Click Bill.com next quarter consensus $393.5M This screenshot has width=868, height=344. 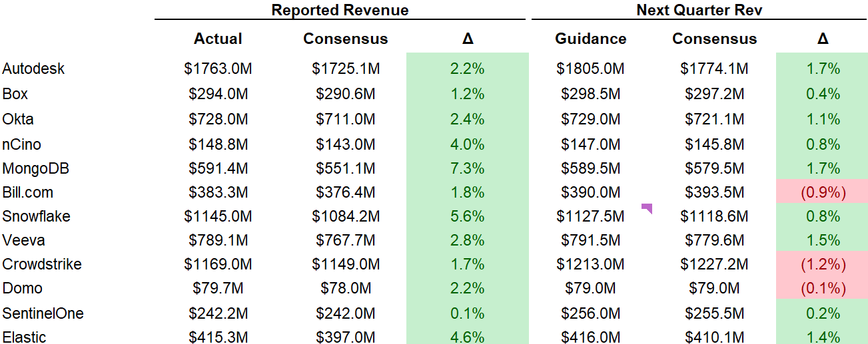[x=715, y=192]
